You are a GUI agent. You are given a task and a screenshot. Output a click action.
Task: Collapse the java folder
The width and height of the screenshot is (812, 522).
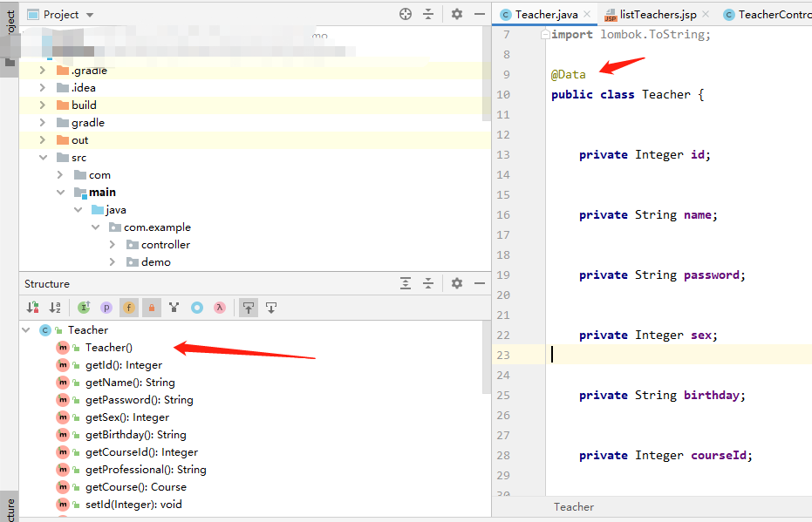coord(78,209)
